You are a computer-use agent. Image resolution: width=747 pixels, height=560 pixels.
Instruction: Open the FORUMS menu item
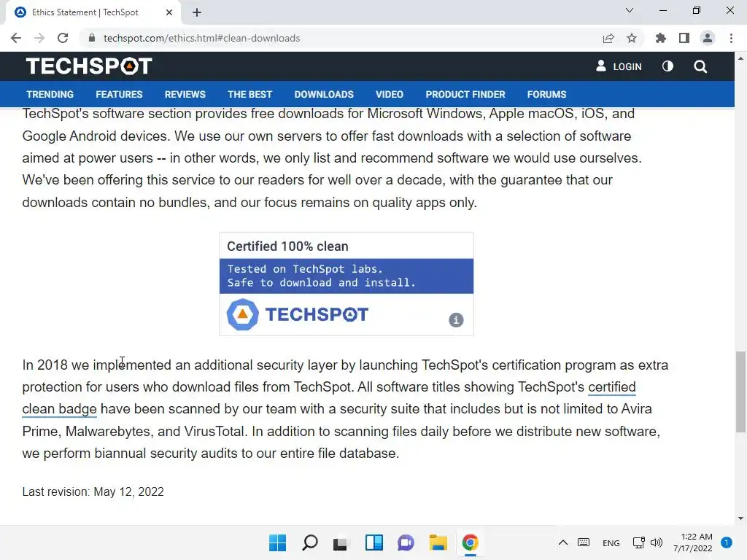click(546, 94)
